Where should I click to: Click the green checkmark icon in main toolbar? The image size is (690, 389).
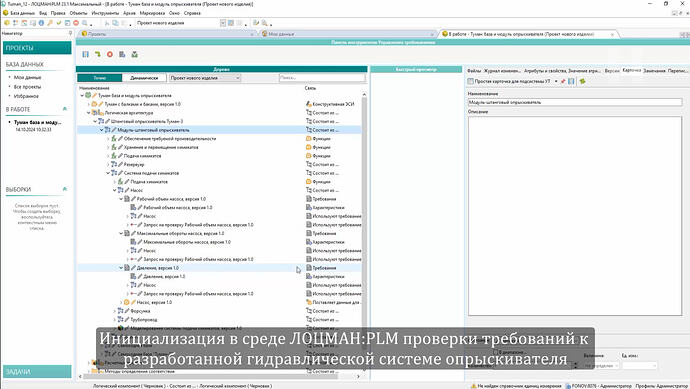click(59, 23)
